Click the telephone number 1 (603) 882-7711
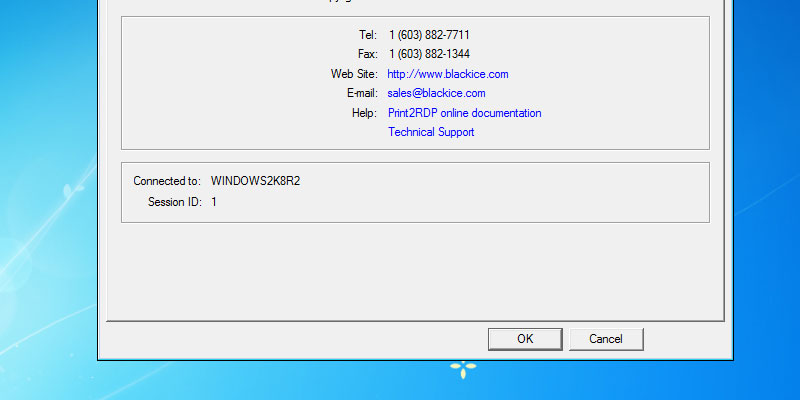This screenshot has height=400, width=800. [429, 35]
